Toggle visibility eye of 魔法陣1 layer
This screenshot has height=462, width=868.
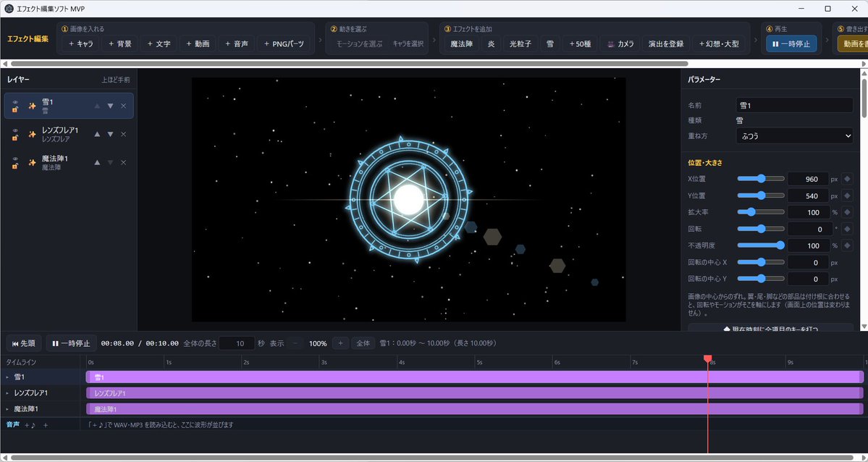[15, 159]
